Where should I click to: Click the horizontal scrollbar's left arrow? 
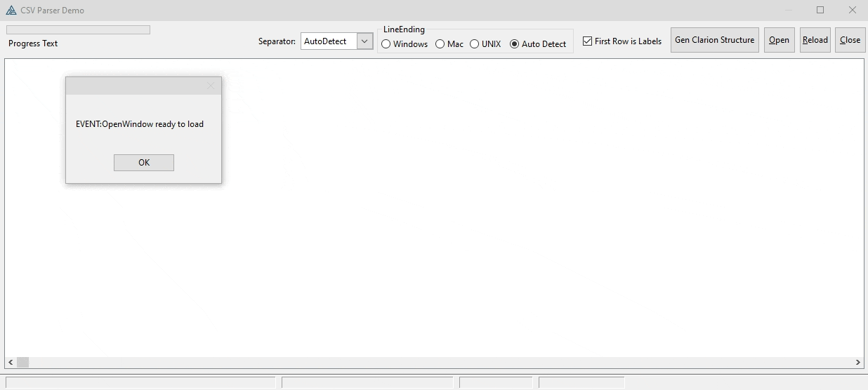click(x=11, y=362)
